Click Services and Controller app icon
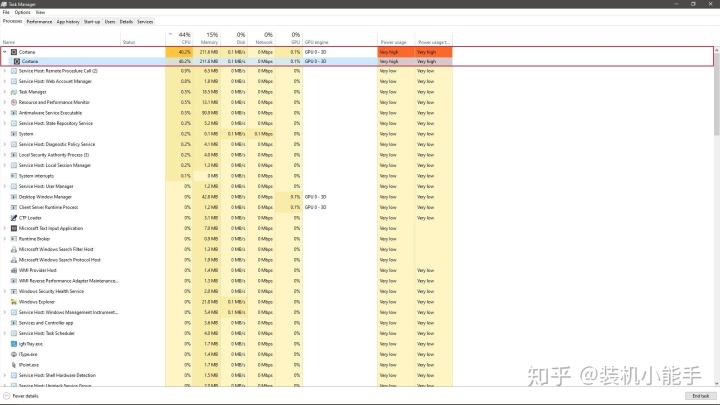 point(14,323)
